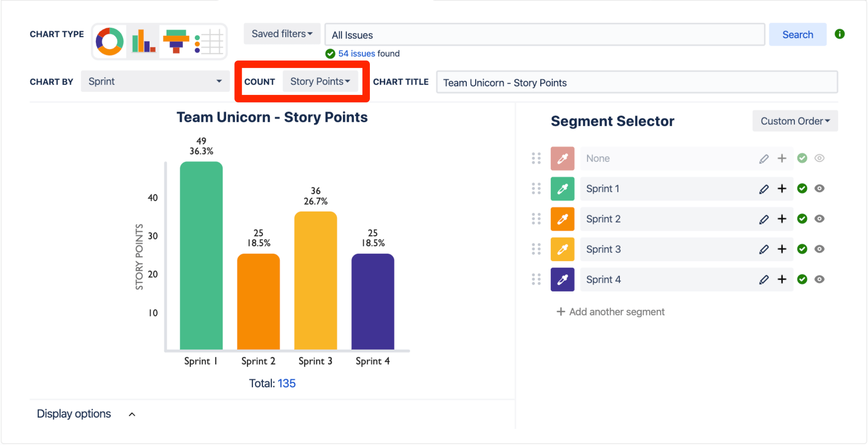Click the Search button
Viewport: 868px width, 445px height.
tap(797, 35)
